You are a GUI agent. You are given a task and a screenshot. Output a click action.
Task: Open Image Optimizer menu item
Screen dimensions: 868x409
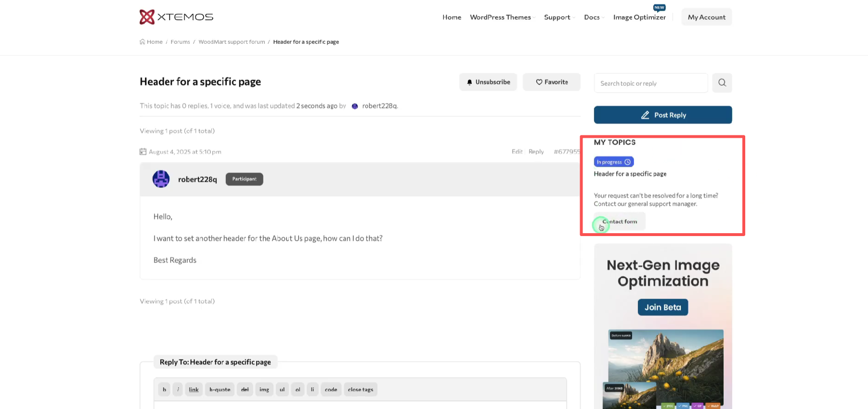click(639, 17)
